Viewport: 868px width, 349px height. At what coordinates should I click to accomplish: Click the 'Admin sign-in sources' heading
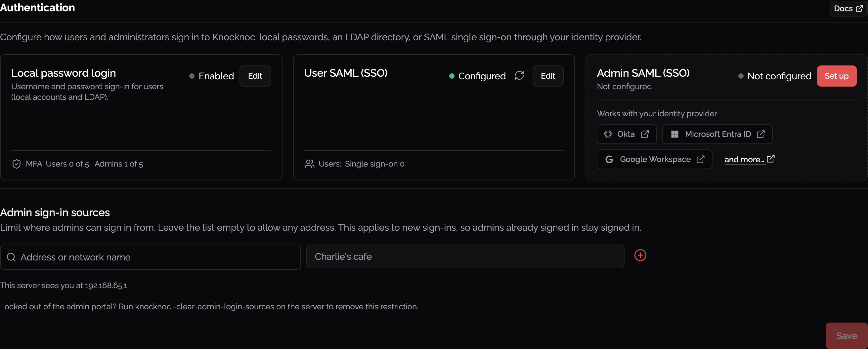pyautogui.click(x=55, y=213)
